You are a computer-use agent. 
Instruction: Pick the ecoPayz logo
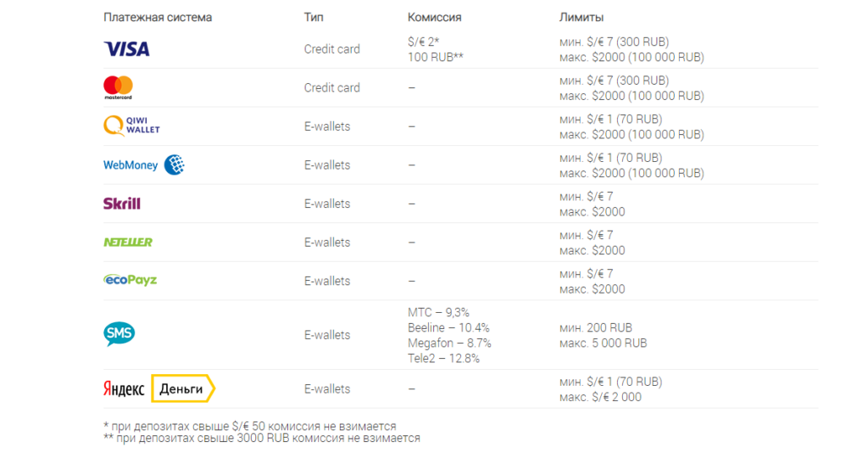[x=130, y=281]
